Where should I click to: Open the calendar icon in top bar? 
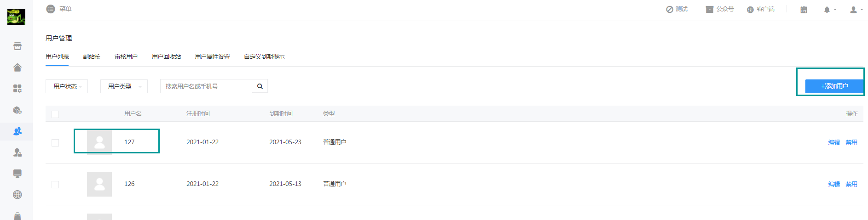804,10
